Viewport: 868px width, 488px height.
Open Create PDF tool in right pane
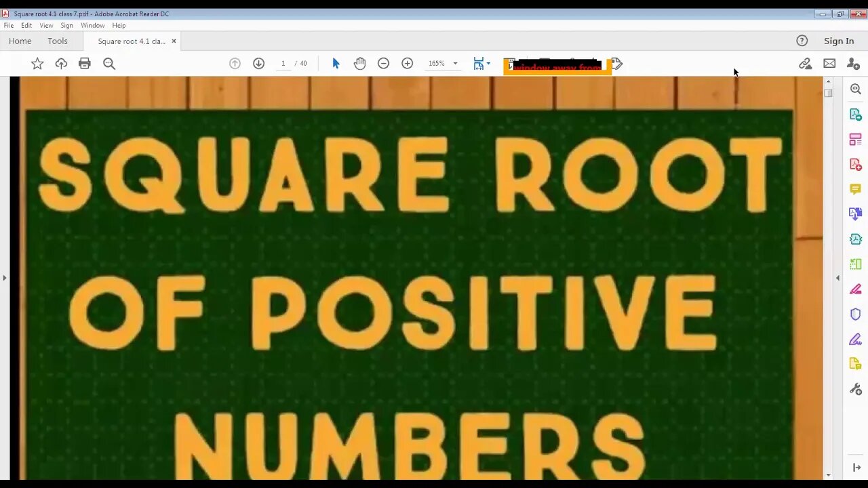(856, 165)
